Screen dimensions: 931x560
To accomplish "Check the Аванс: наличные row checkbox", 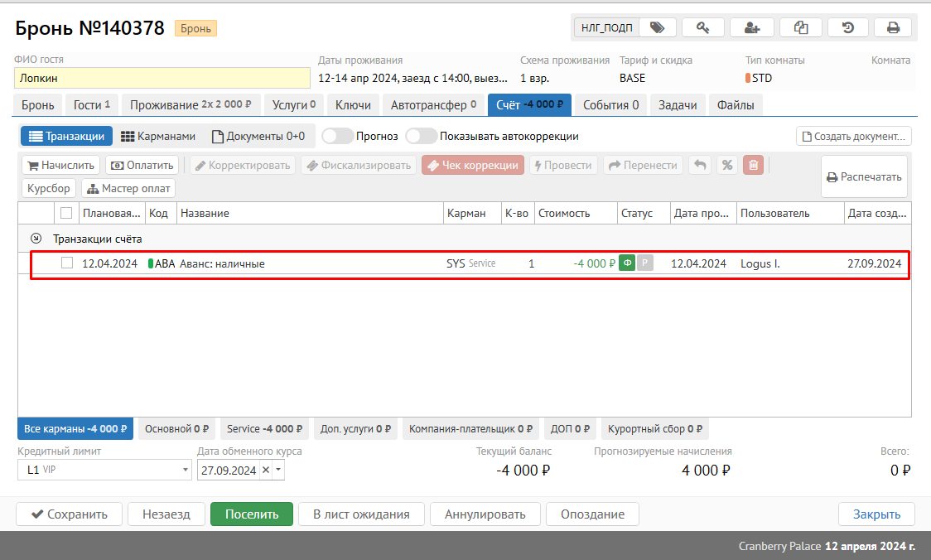I will click(67, 263).
